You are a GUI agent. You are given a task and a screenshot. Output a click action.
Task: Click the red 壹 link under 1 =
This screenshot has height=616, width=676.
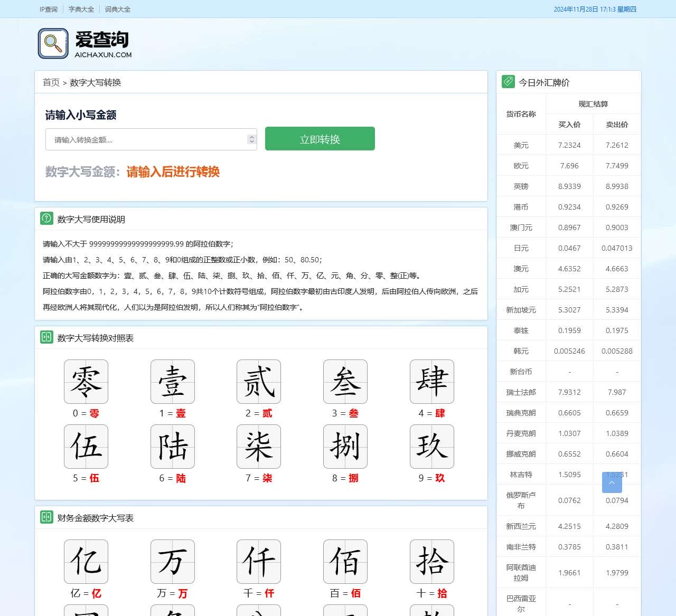point(181,413)
